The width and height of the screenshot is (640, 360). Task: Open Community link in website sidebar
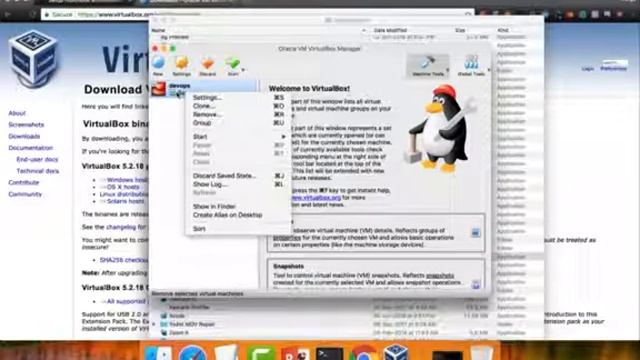(x=25, y=194)
